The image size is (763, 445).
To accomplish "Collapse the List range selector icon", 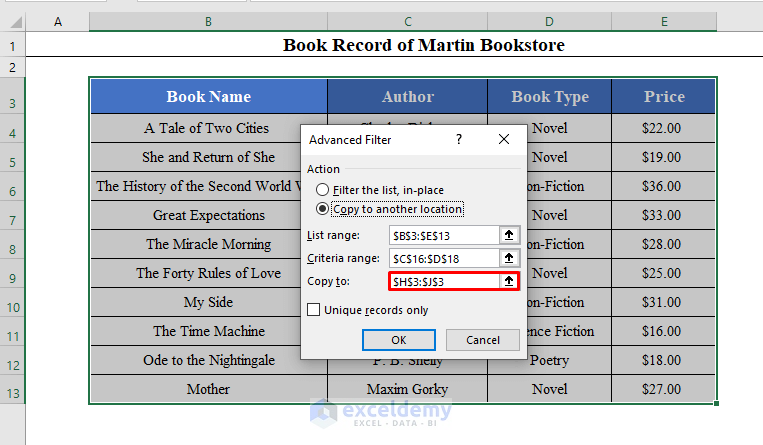I will click(509, 236).
